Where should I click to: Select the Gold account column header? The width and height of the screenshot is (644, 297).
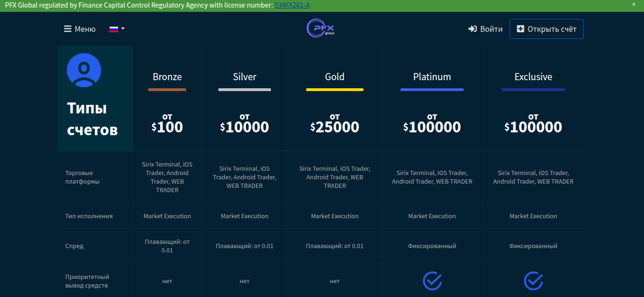(x=334, y=76)
